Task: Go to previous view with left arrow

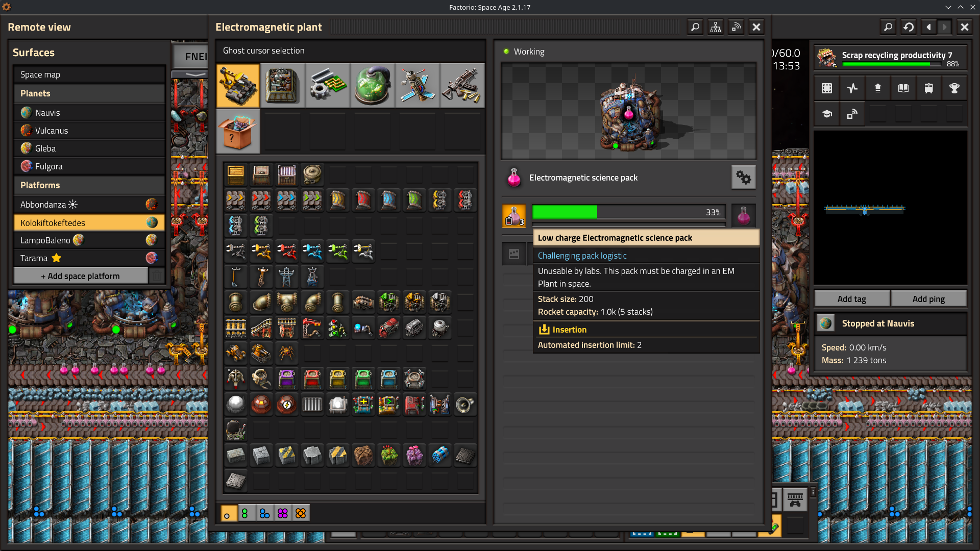Action: pos(929,27)
